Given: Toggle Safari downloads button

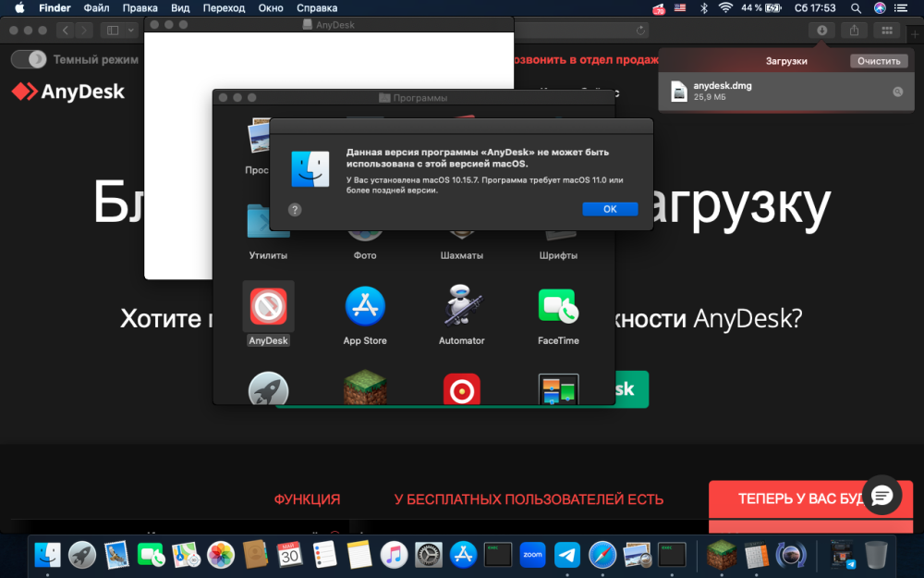Looking at the screenshot, I should click(x=821, y=31).
